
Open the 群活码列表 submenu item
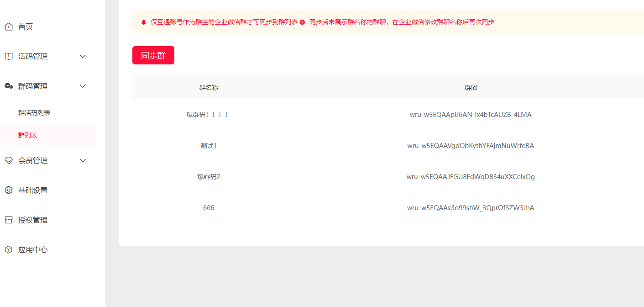(34, 113)
